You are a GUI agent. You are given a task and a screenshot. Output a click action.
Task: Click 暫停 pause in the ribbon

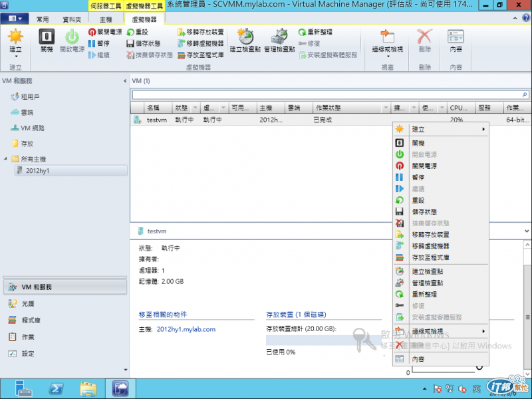click(98, 43)
